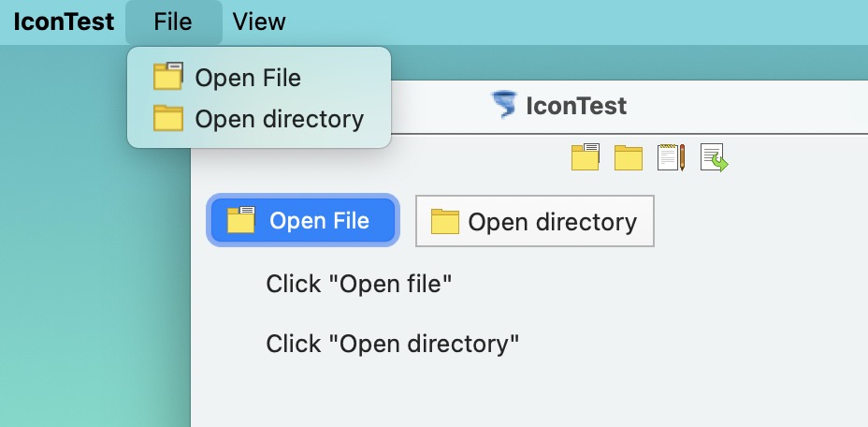868x427 pixels.
Task: Open the View menu in the menu bar
Action: 259,22
